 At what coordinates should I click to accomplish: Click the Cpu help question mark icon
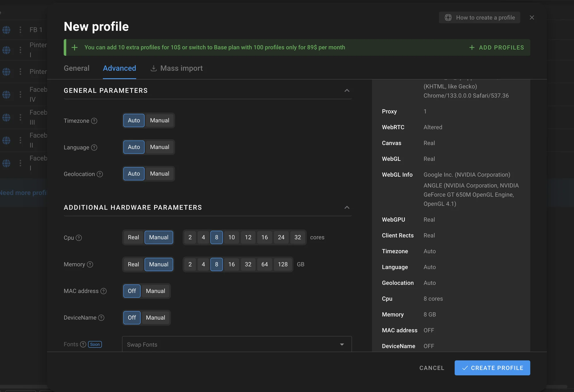[79, 238]
